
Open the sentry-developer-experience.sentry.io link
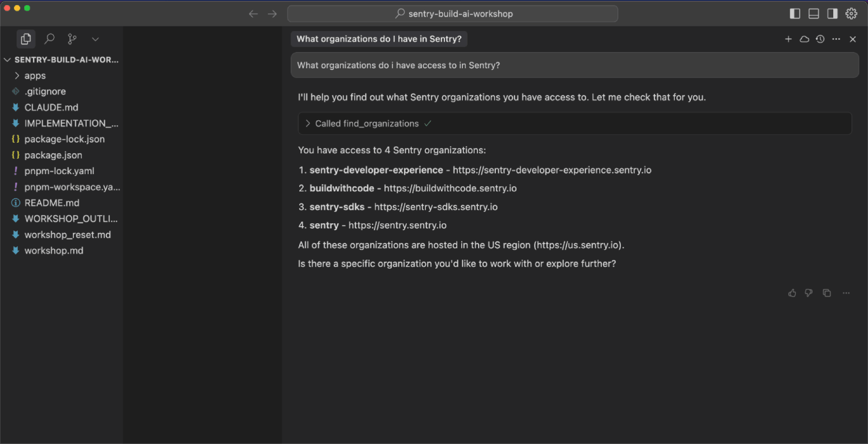click(x=552, y=170)
